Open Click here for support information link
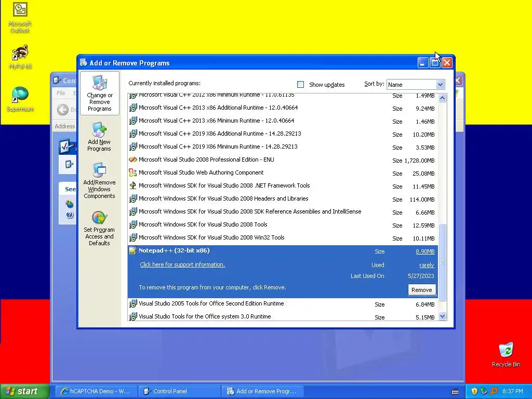Image resolution: width=532 pixels, height=399 pixels. 182,264
